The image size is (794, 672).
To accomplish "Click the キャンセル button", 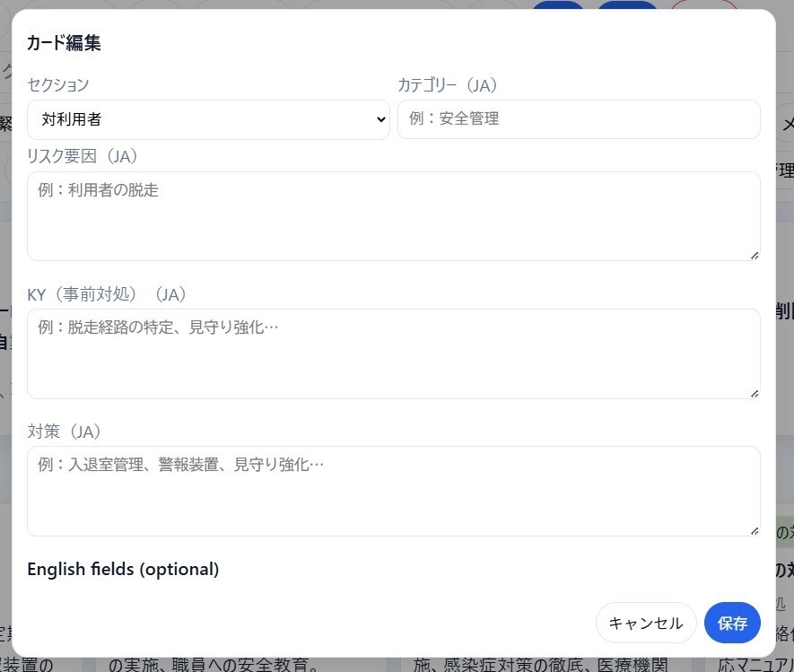I will point(646,623).
